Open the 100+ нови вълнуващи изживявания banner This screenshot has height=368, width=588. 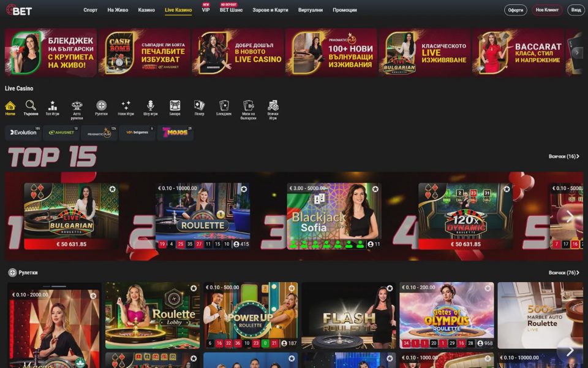pyautogui.click(x=331, y=53)
